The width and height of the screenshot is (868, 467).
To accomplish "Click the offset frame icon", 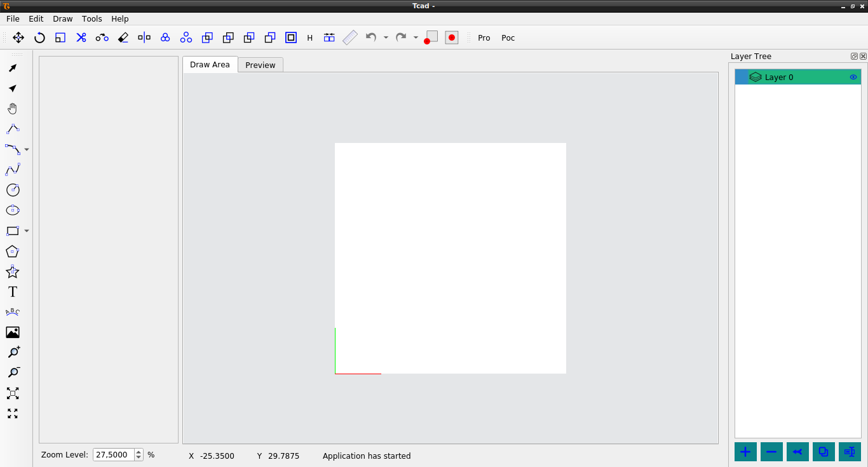I will (x=291, y=37).
